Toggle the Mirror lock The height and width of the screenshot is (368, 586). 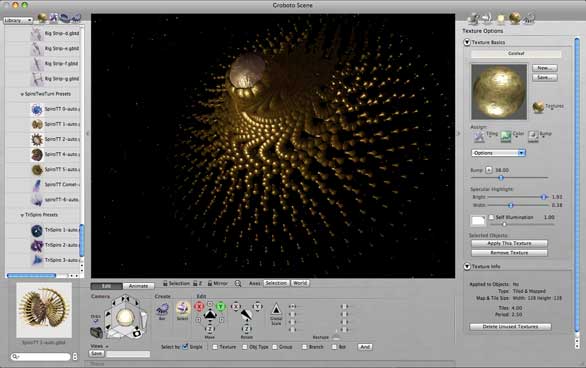[210, 284]
